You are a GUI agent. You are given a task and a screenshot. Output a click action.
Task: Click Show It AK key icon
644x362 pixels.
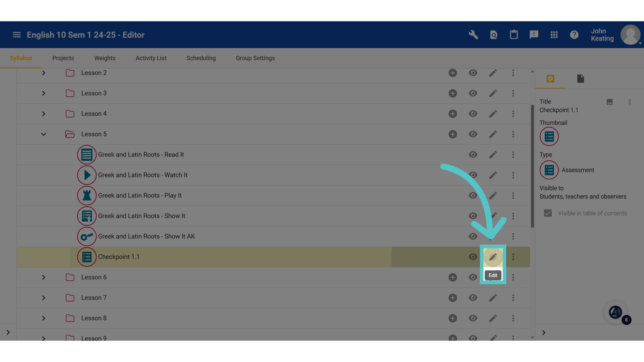coord(87,236)
